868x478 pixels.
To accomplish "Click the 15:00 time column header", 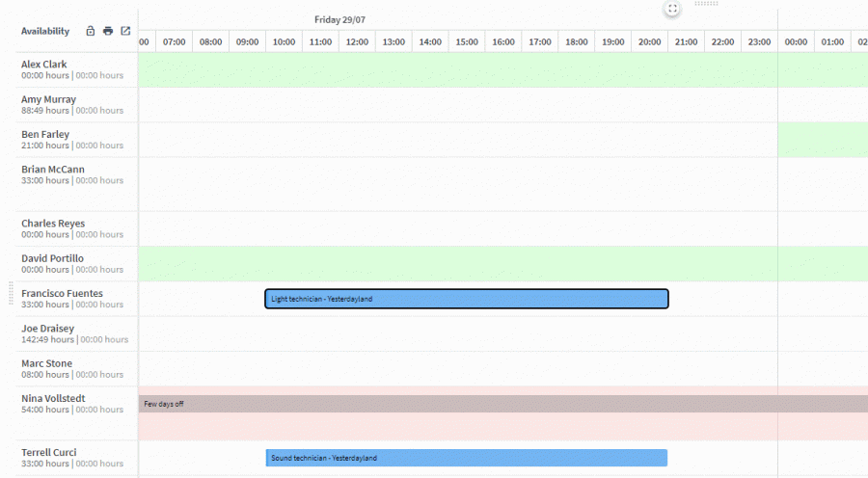I will click(x=467, y=42).
